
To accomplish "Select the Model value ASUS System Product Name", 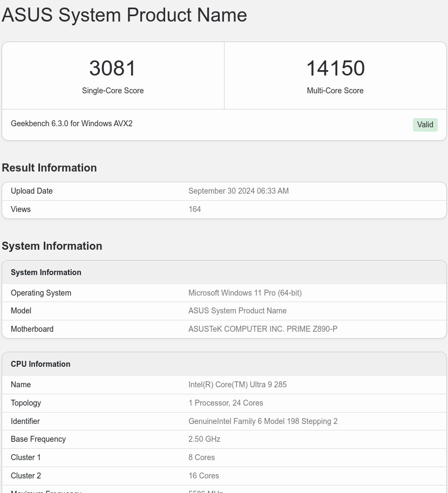I will point(237,311).
